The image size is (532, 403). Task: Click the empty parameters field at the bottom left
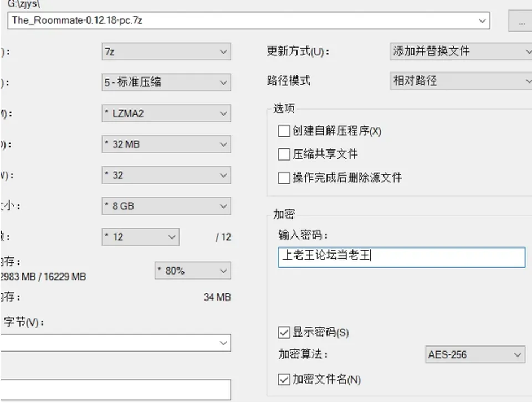tap(115, 390)
